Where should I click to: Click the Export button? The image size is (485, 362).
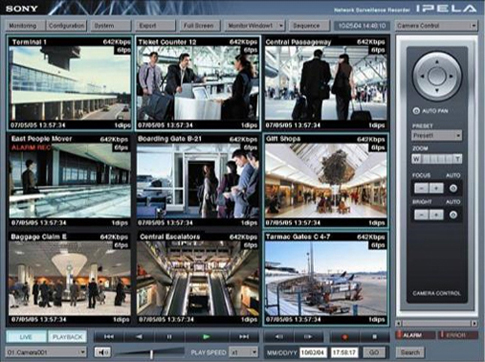(155, 25)
